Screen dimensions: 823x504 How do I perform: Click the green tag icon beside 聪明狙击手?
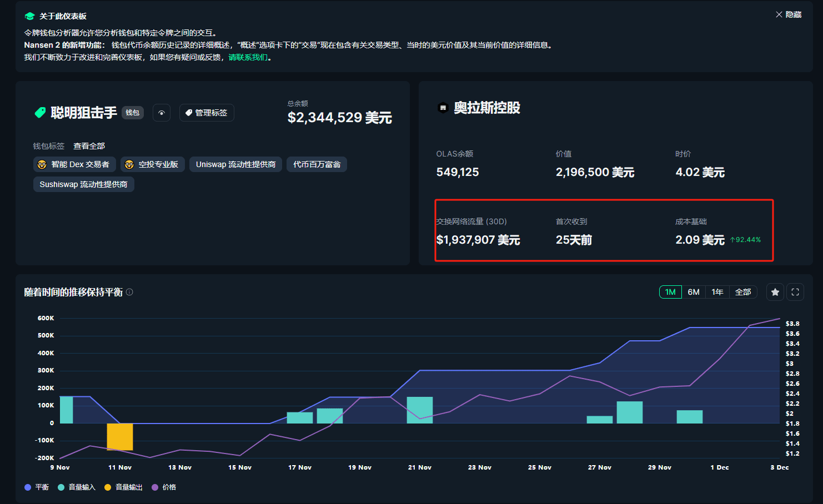40,113
